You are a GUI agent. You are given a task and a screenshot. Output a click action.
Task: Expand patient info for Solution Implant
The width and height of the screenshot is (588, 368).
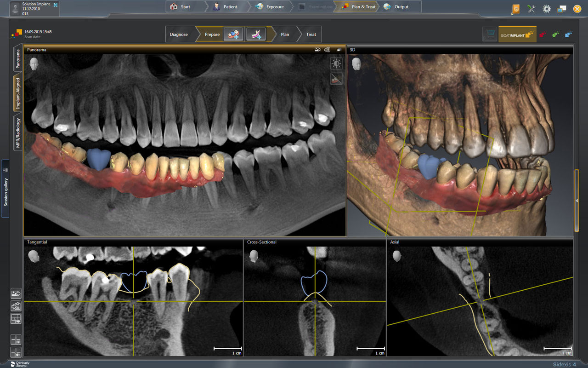(x=56, y=5)
